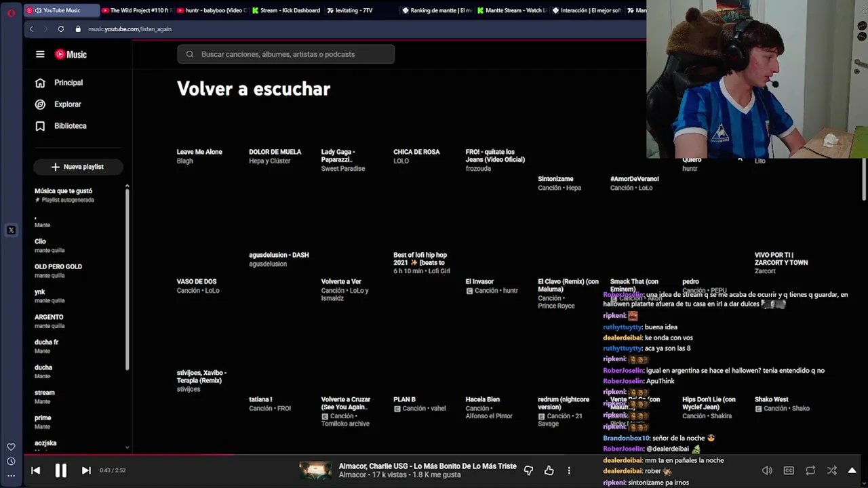This screenshot has width=868, height=488.
Task: Pause the current song
Action: point(60,470)
